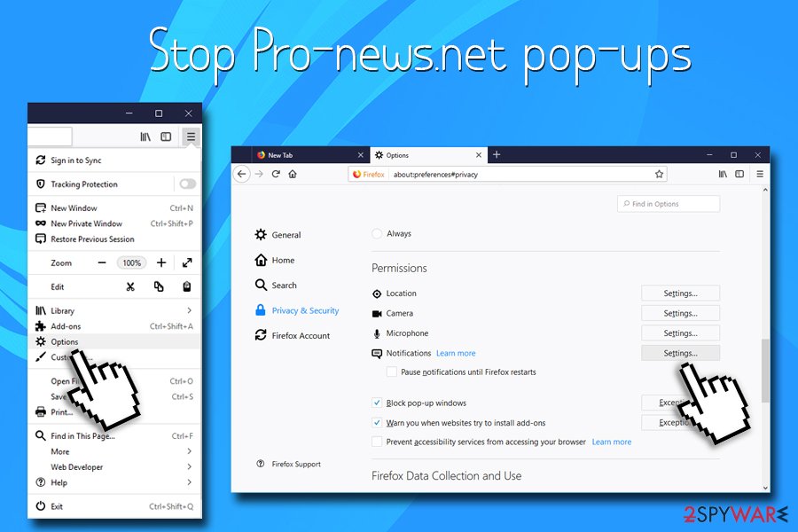Image resolution: width=798 pixels, height=532 pixels.
Task: Click scrollbar down arrow in Options
Action: [765, 488]
